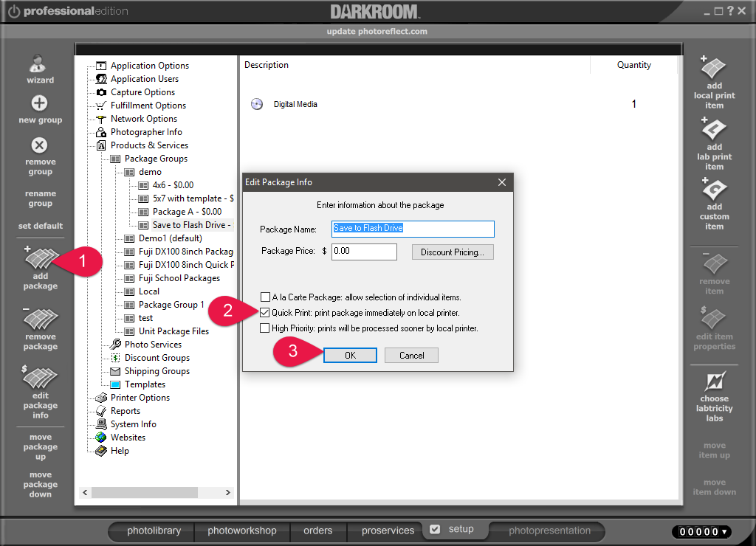Click the Package Price field
The width and height of the screenshot is (756, 546).
[x=364, y=252]
